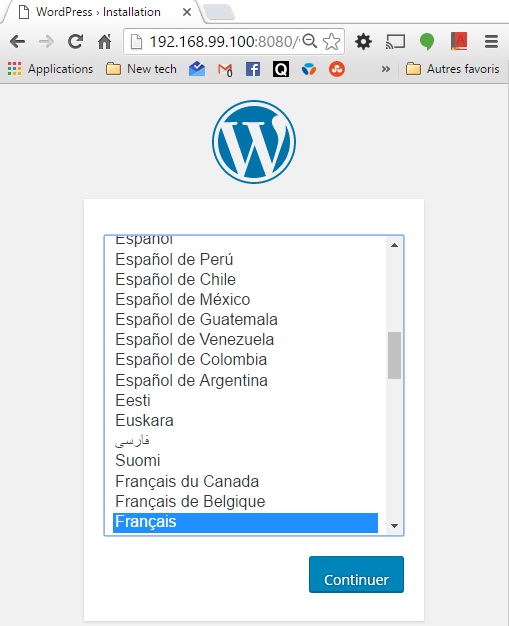Select Español de Argentina language
This screenshot has height=626, width=509.
(246, 380)
